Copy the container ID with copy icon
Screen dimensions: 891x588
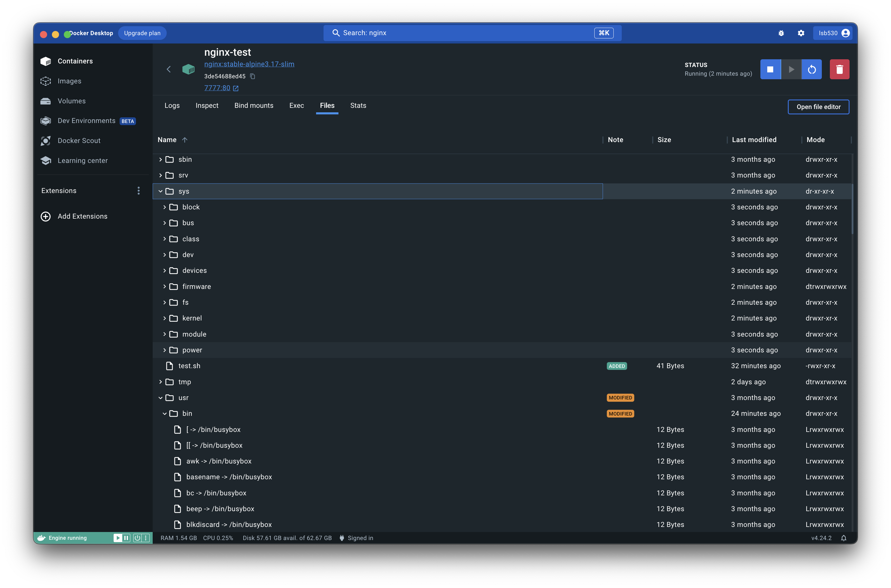[x=253, y=77]
